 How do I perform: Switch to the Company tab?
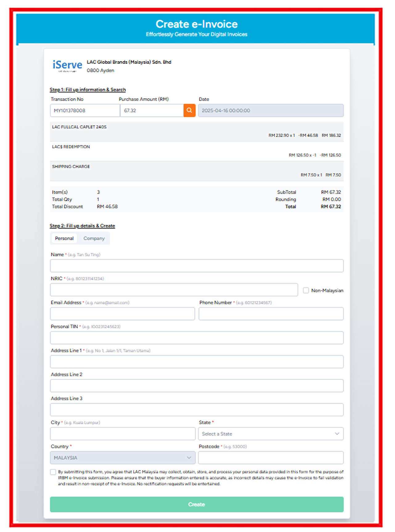click(x=94, y=238)
